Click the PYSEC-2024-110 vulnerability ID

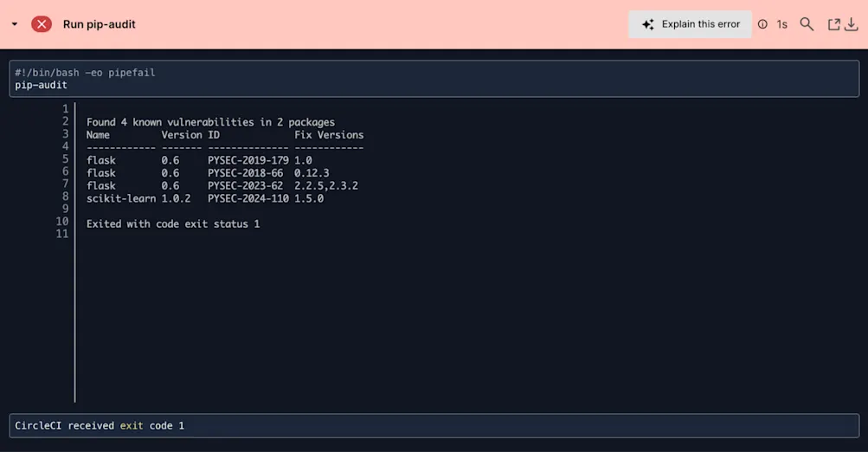coord(248,198)
